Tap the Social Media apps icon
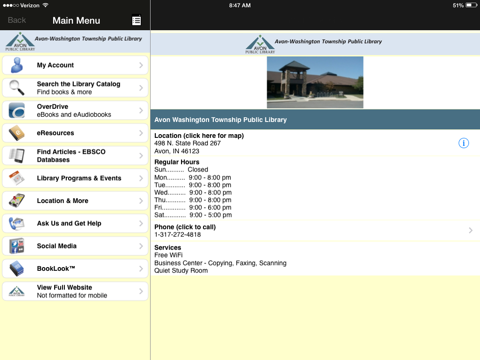The image size is (480, 360). click(17, 246)
